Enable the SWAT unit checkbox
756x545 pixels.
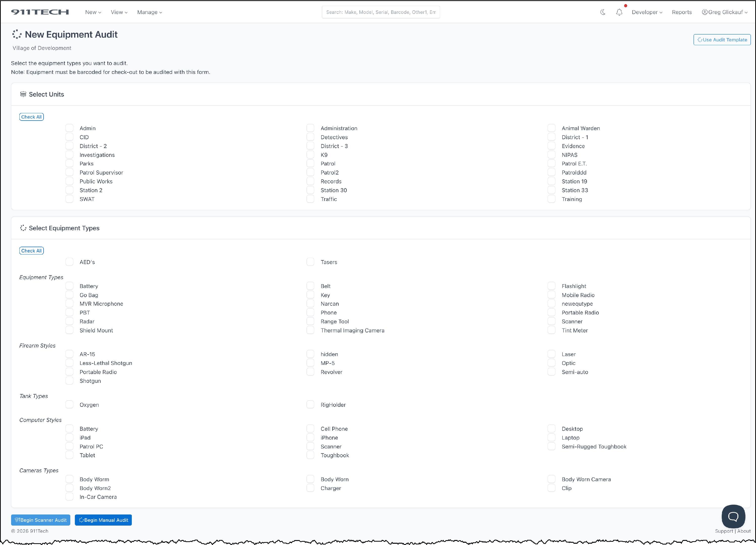(x=69, y=199)
